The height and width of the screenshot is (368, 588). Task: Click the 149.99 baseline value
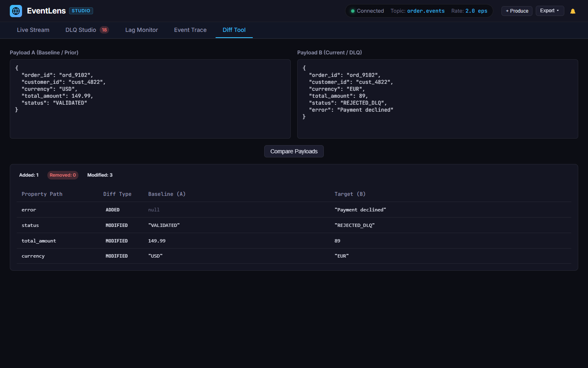click(x=157, y=241)
